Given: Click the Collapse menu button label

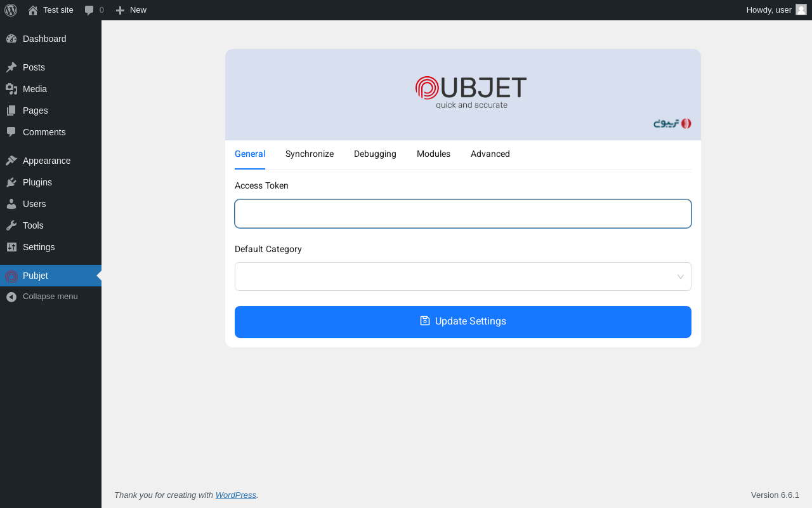Looking at the screenshot, I should click(x=50, y=297).
